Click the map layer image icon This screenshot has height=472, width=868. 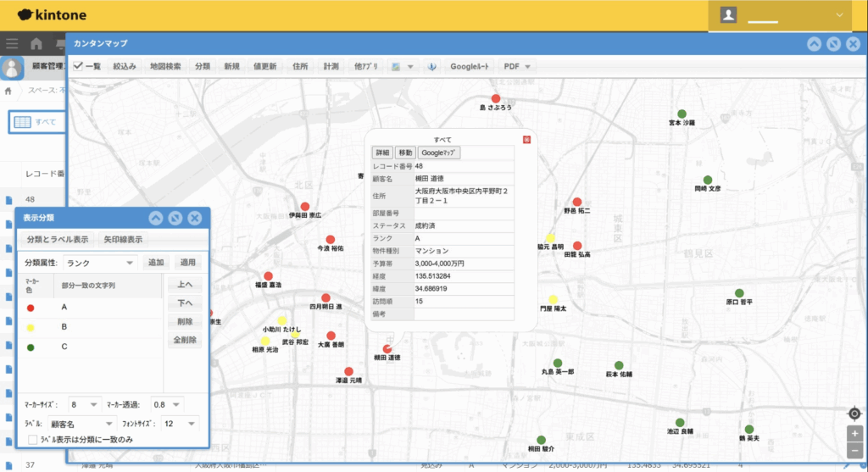pos(396,66)
